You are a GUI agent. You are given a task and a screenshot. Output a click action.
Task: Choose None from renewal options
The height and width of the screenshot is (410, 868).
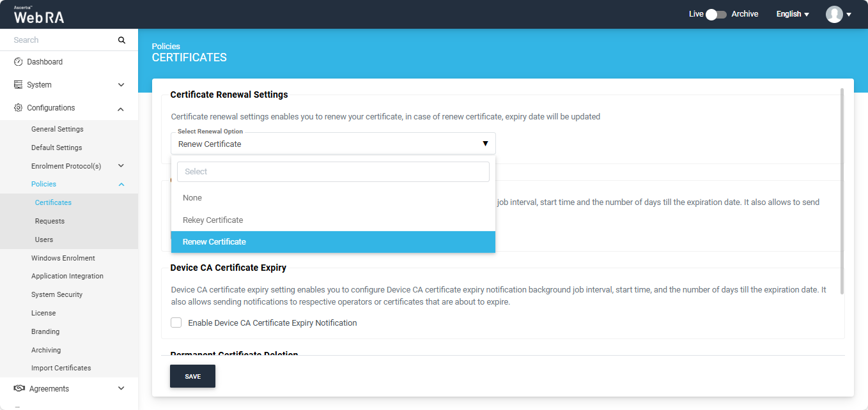(192, 198)
